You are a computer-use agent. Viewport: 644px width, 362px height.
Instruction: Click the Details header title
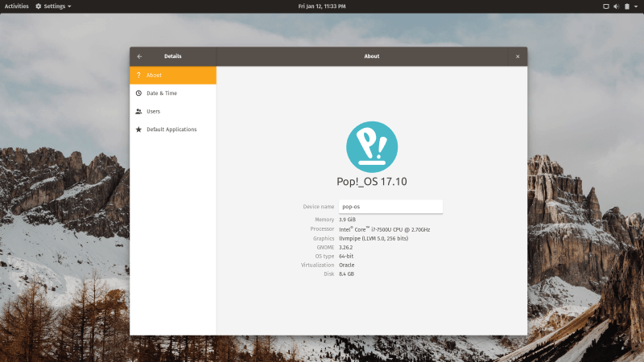173,56
